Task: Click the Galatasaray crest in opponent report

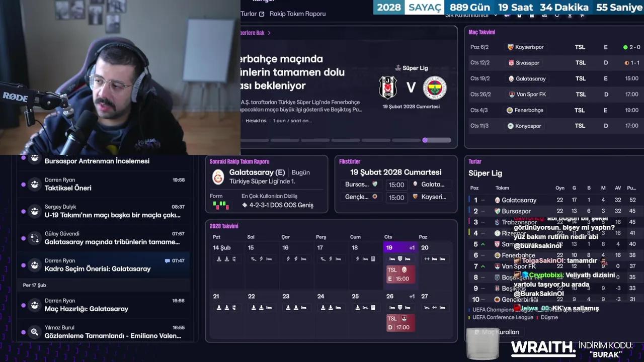Action: point(218,177)
